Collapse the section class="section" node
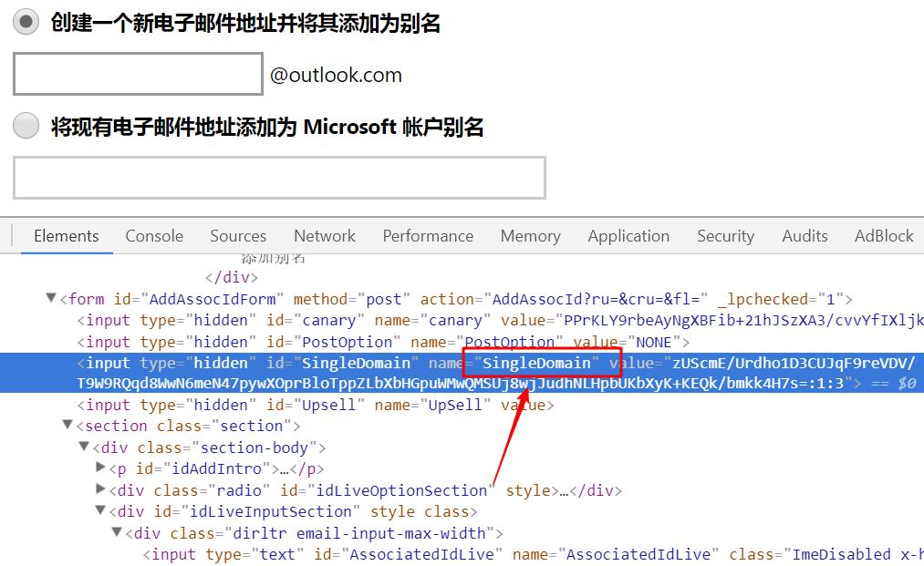 pyautogui.click(x=67, y=426)
